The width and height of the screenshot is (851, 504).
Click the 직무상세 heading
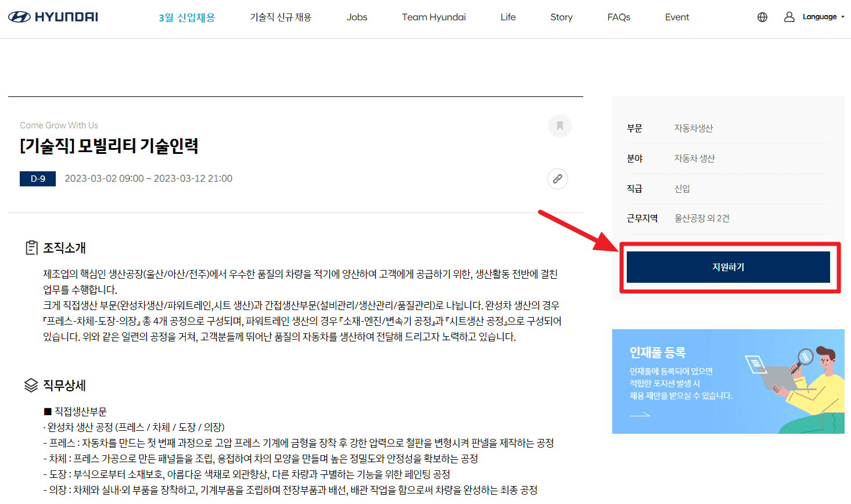tap(64, 386)
